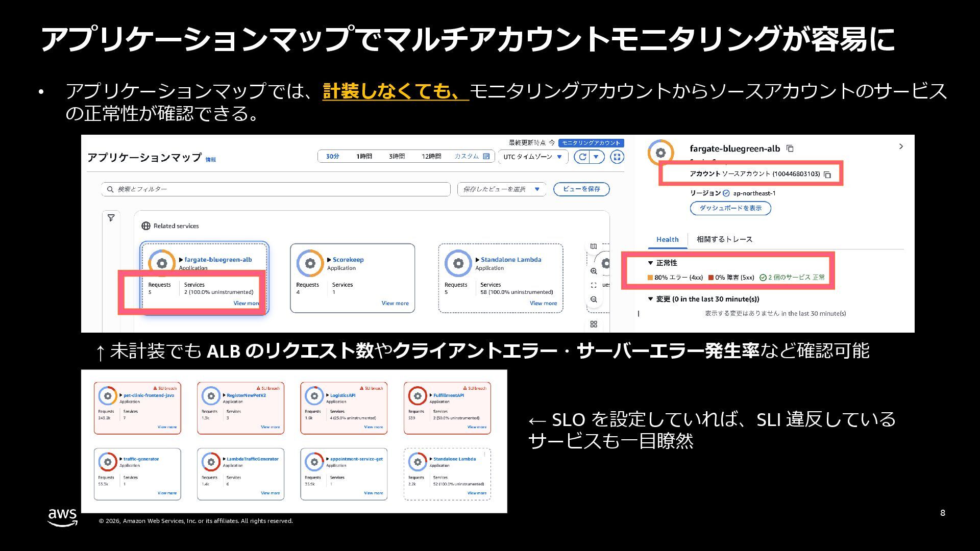This screenshot has width=980, height=551.
Task: Select the Health tab
Action: (x=667, y=239)
